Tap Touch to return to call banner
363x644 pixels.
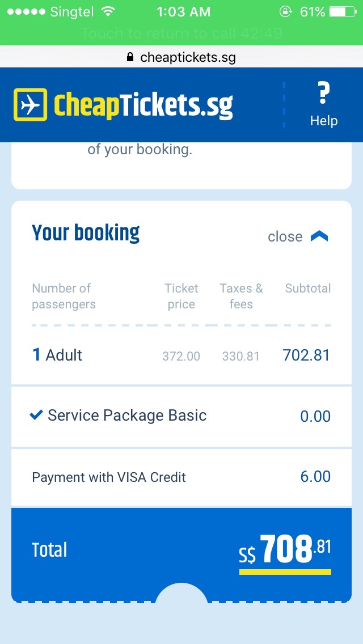pos(181,34)
